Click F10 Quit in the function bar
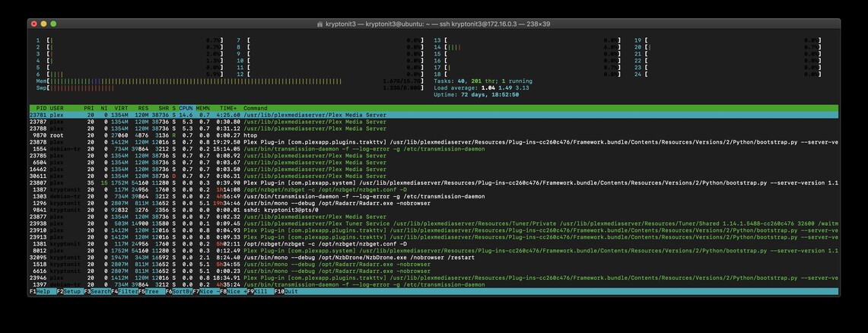This screenshot has width=868, height=333. [x=287, y=291]
